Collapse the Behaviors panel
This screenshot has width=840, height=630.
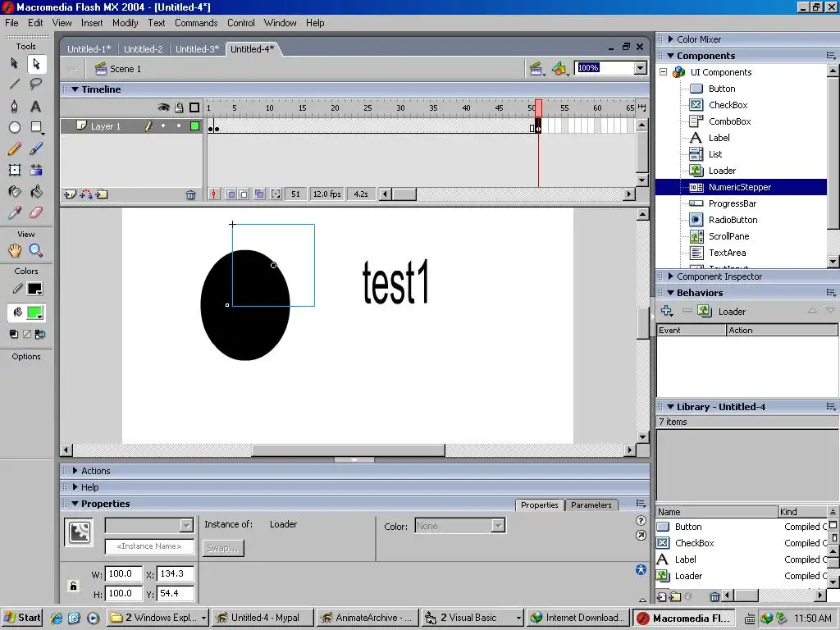pyautogui.click(x=670, y=293)
